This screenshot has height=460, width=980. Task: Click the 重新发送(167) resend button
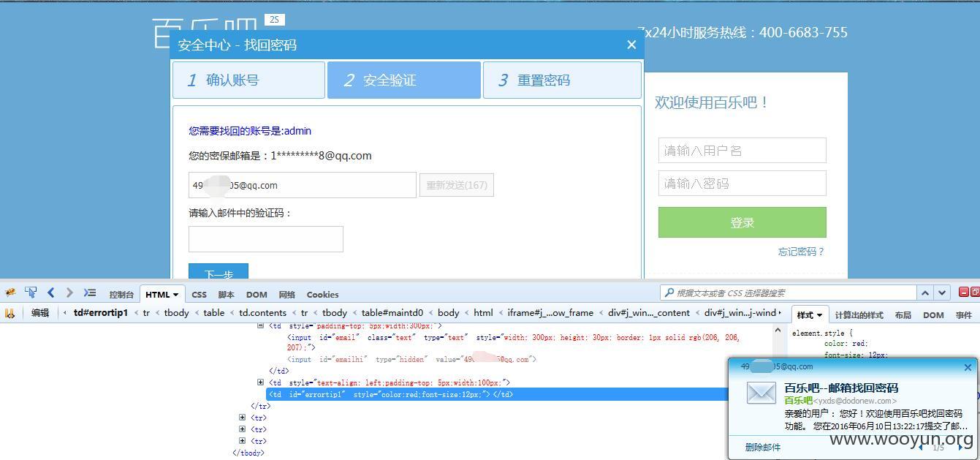(457, 185)
